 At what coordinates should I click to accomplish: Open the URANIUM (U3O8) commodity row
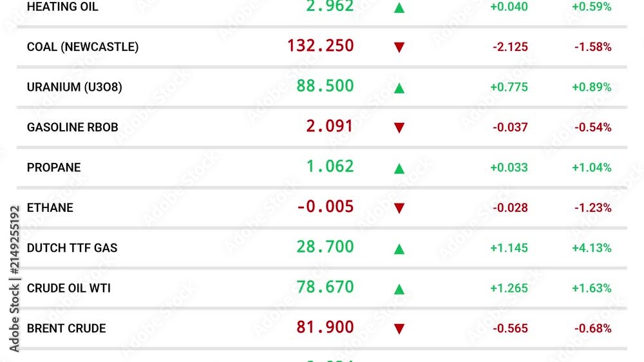322,87
